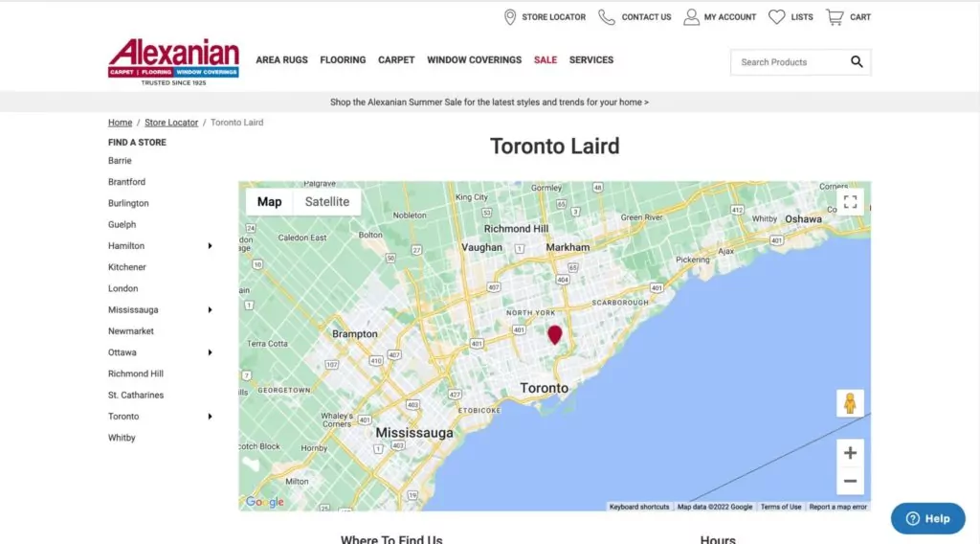The height and width of the screenshot is (544, 980).
Task: Go to Store Locator breadcrumb link
Action: (x=171, y=123)
